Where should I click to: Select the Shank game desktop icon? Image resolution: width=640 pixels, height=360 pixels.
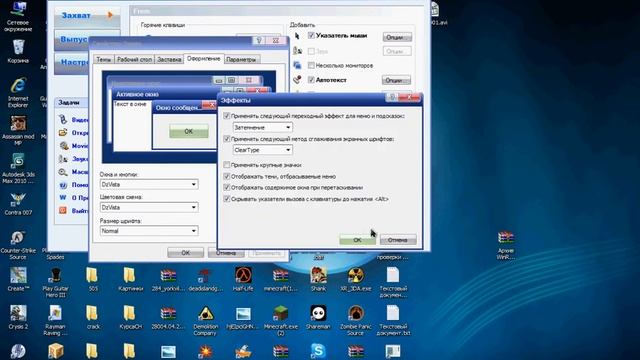pyautogui.click(x=318, y=280)
